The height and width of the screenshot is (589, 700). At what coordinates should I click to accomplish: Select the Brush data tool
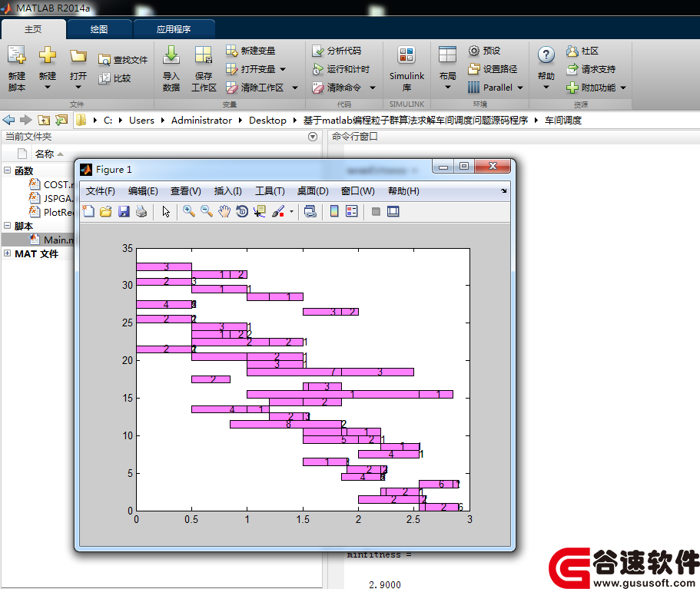[x=278, y=211]
